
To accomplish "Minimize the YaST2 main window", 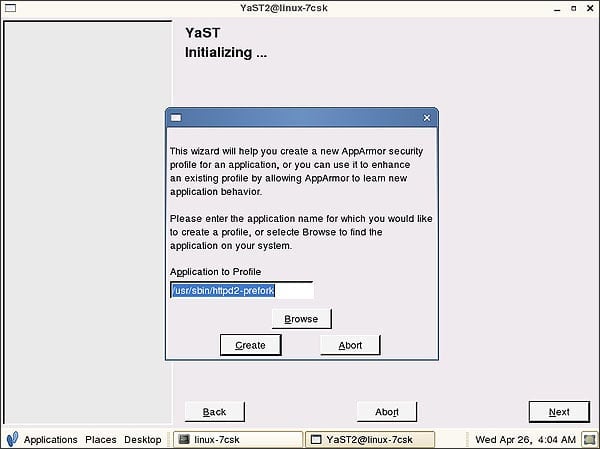I will [557, 8].
